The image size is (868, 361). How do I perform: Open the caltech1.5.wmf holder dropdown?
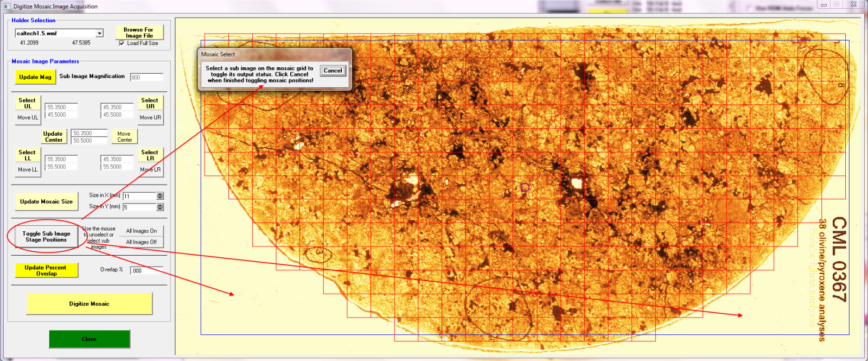click(99, 34)
